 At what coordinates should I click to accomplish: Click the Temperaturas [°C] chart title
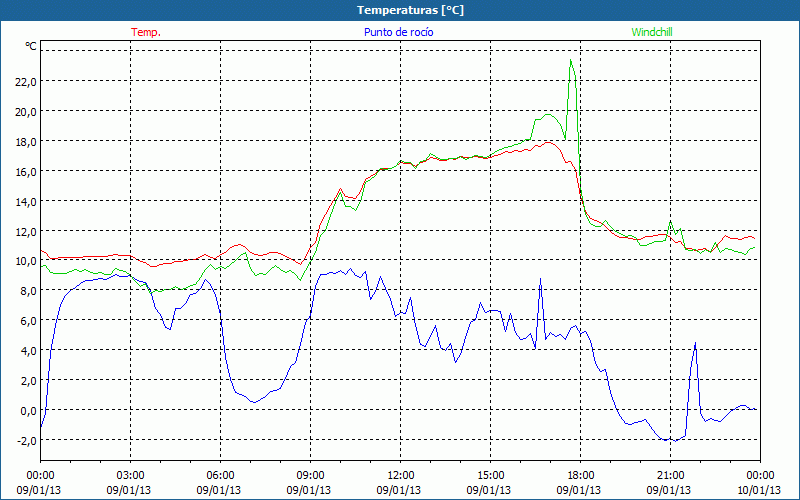[x=410, y=10]
